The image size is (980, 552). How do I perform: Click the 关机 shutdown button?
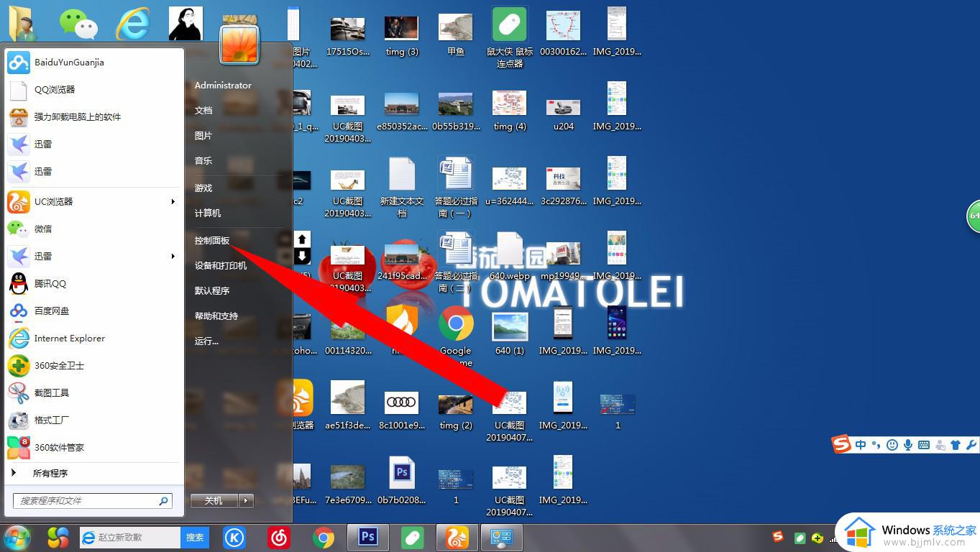coord(214,501)
